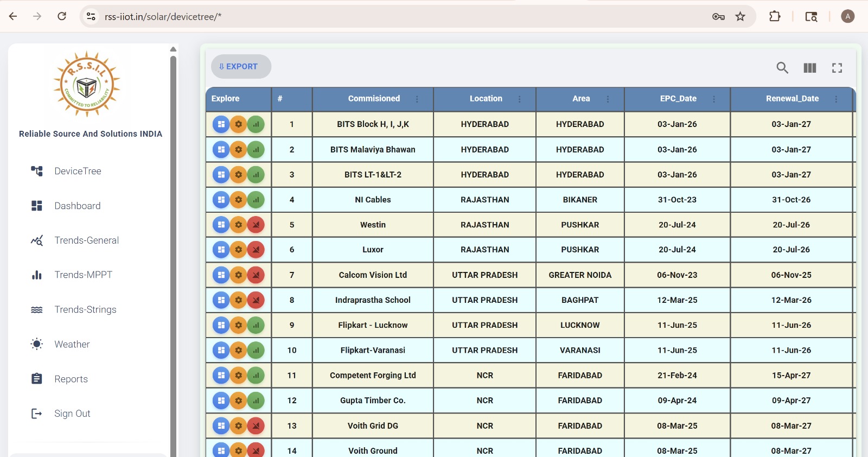Open Area column options menu

[608, 99]
